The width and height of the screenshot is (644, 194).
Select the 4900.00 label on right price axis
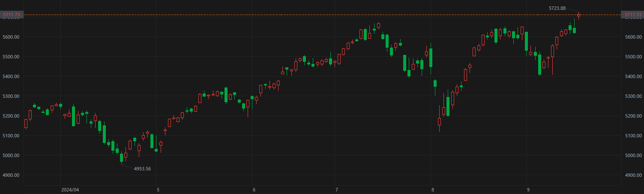coord(633,175)
